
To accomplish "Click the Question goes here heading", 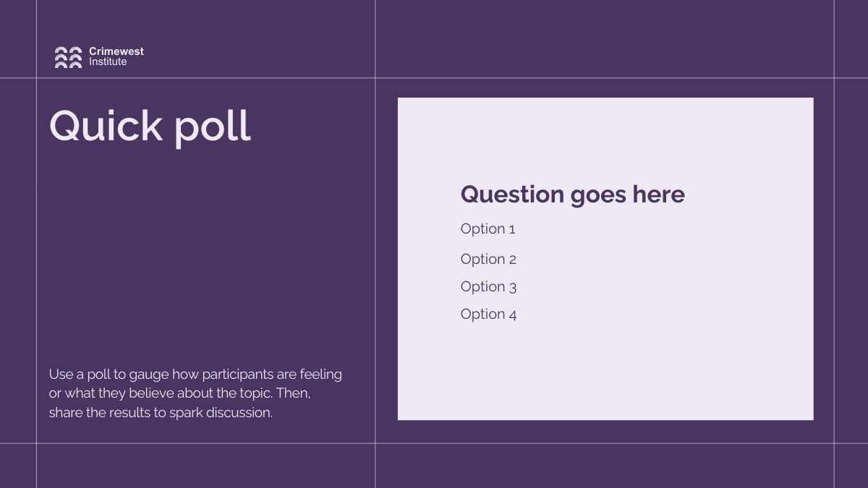I will pos(572,194).
